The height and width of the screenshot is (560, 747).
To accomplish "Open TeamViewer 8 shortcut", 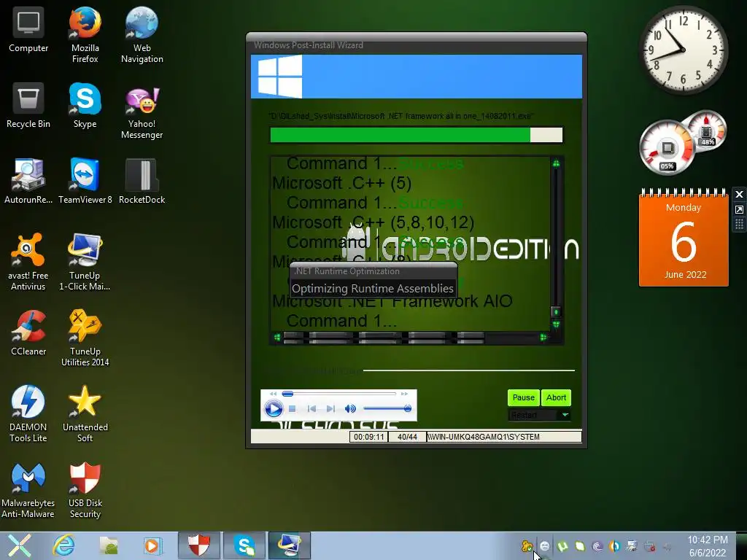I will [85, 181].
